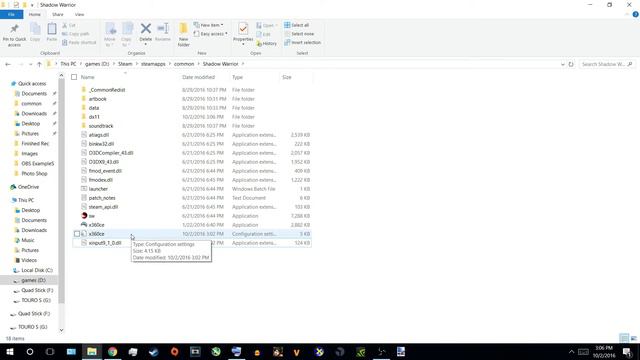640x360 pixels.
Task: Click the Copy ribbon icon
Action: 35,32
